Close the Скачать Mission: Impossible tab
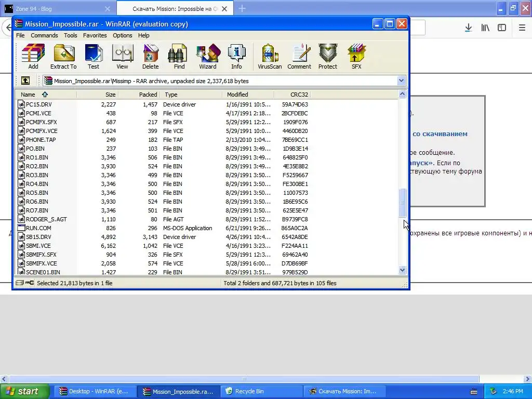Screen dimensions: 532x399 pyautogui.click(x=224, y=9)
